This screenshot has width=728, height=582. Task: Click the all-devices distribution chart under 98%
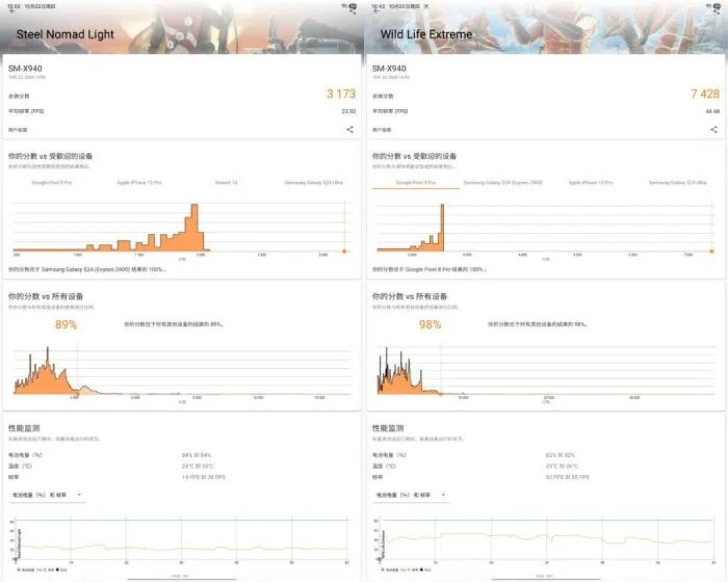(x=545, y=373)
